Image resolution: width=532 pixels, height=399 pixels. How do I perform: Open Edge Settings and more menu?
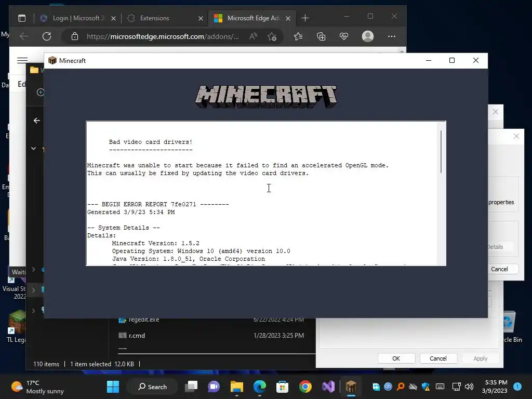(392, 36)
